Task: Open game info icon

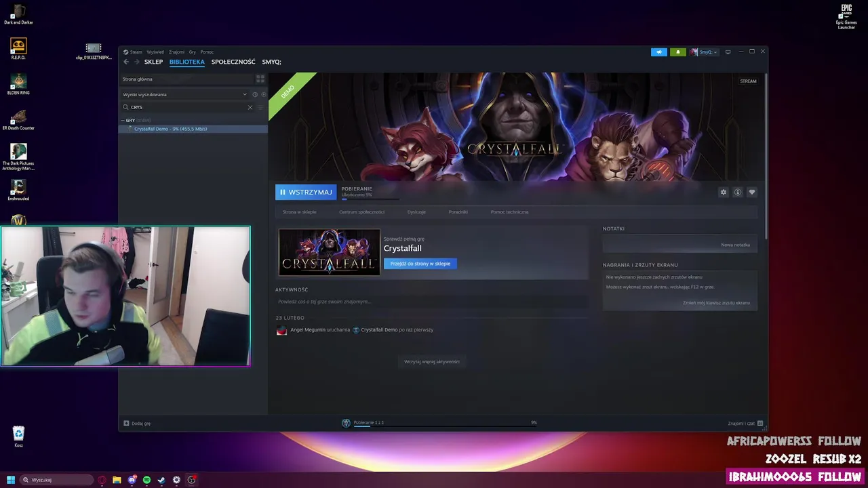Action: [x=738, y=192]
